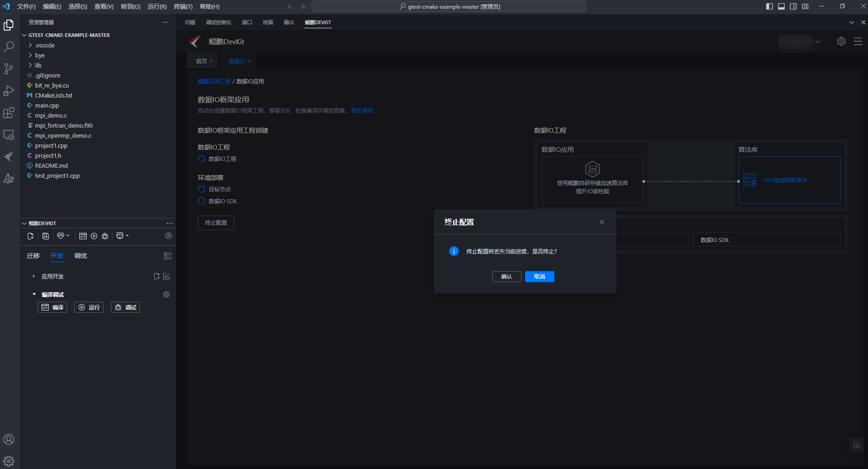Switch to the 迁移 tab
Viewport: 868px width, 469px height.
pyautogui.click(x=33, y=256)
